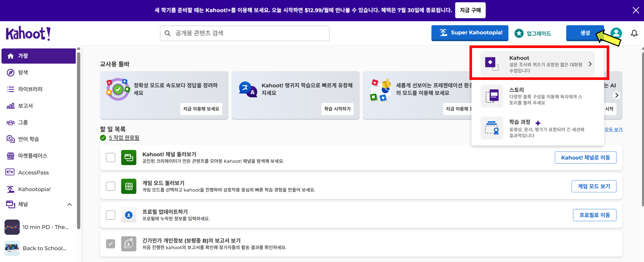644x262 pixels.
Task: Check the 게임 모드 둘러보기 task box
Action: (x=110, y=186)
